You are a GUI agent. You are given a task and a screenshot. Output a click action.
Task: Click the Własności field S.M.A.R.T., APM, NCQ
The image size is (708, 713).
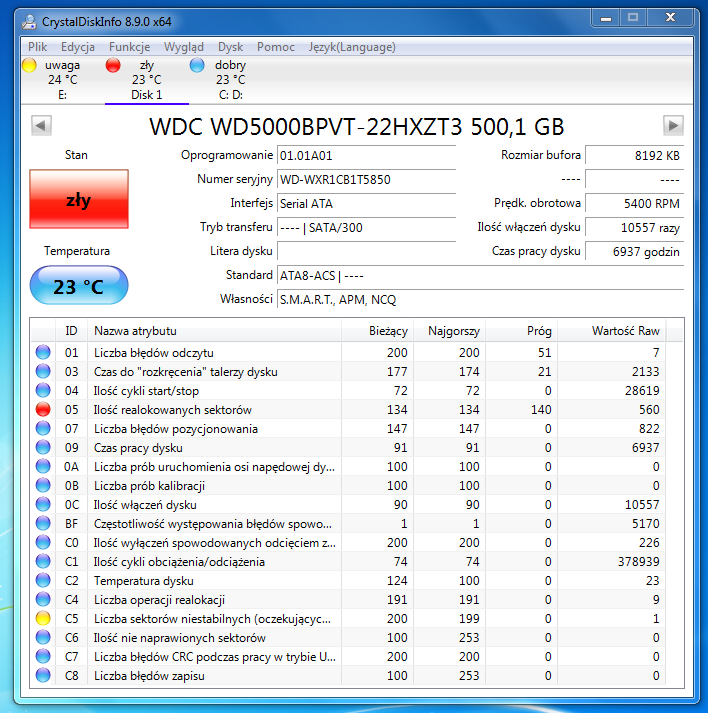tap(480, 300)
